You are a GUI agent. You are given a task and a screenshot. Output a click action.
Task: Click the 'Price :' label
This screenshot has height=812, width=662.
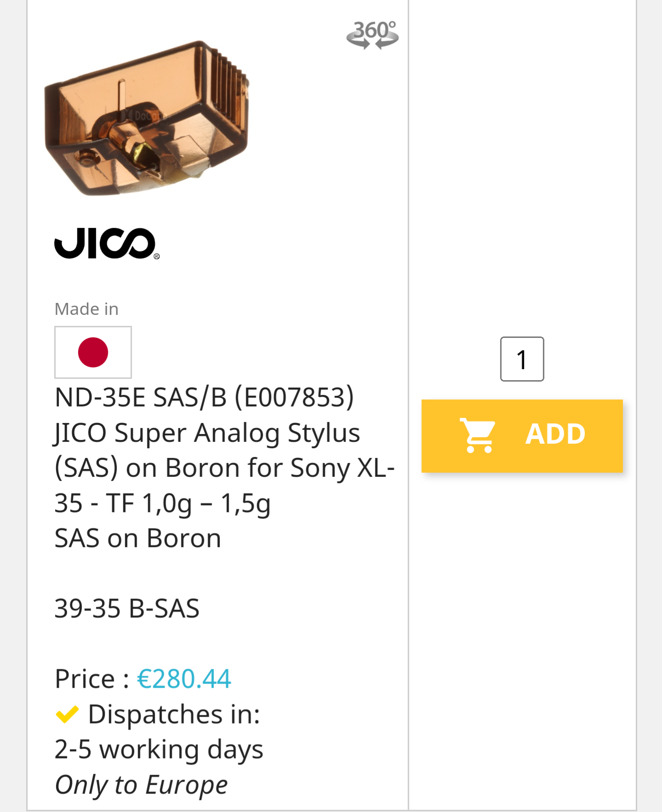point(92,679)
